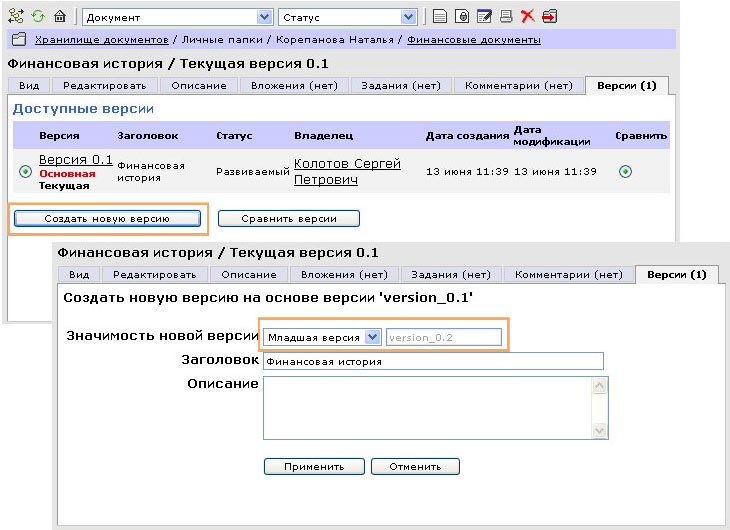Click the blank document page icon in the toolbar
The height and width of the screenshot is (530, 730).
click(439, 17)
